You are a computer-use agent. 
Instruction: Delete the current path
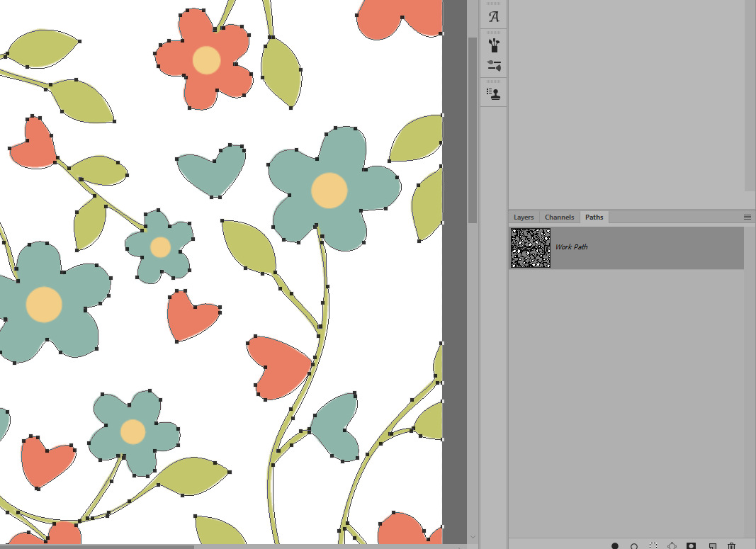[731, 545]
